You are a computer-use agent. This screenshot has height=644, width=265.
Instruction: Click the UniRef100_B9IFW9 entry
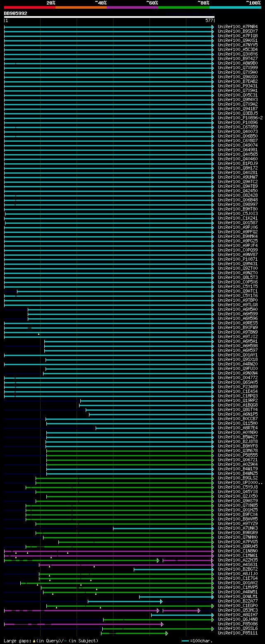(x=238, y=328)
